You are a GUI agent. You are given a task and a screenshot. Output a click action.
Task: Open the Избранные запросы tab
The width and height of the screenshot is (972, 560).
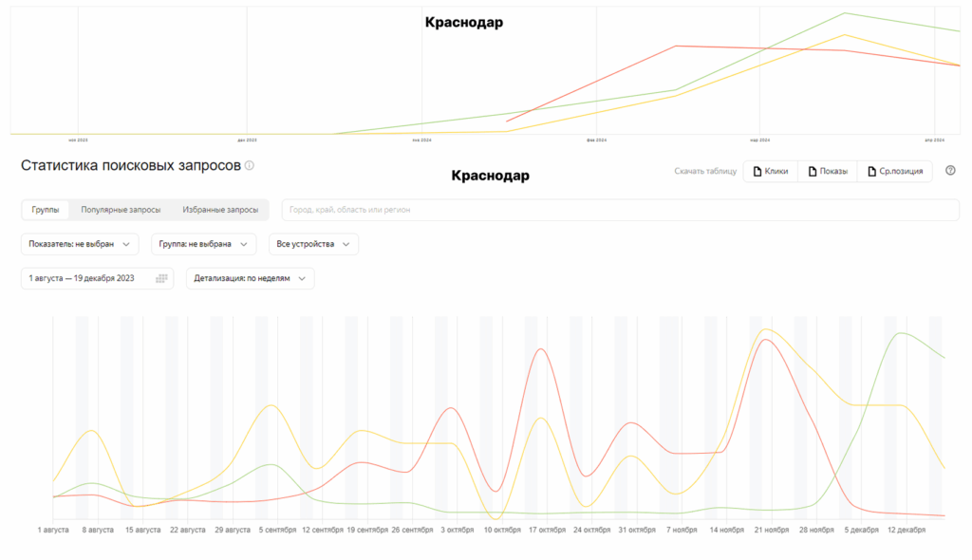(220, 210)
